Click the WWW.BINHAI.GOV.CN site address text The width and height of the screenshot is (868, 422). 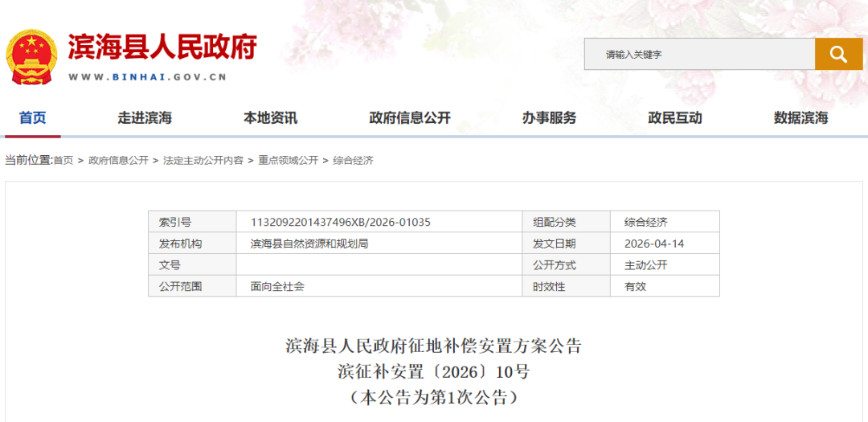(147, 78)
